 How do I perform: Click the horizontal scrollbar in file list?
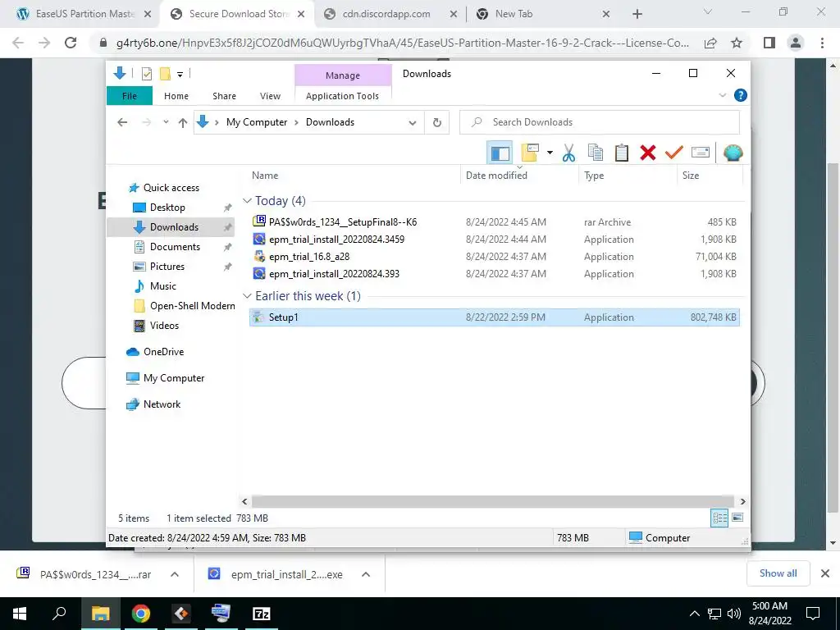coord(492,502)
